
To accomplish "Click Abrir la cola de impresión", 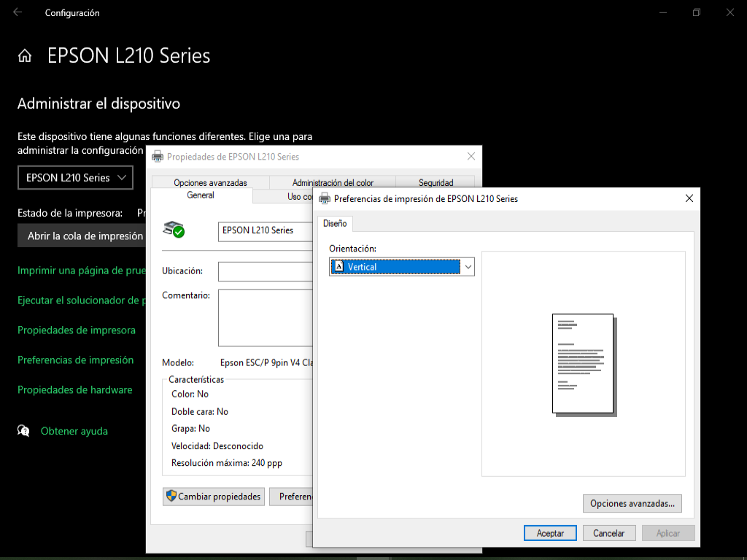I will click(82, 236).
